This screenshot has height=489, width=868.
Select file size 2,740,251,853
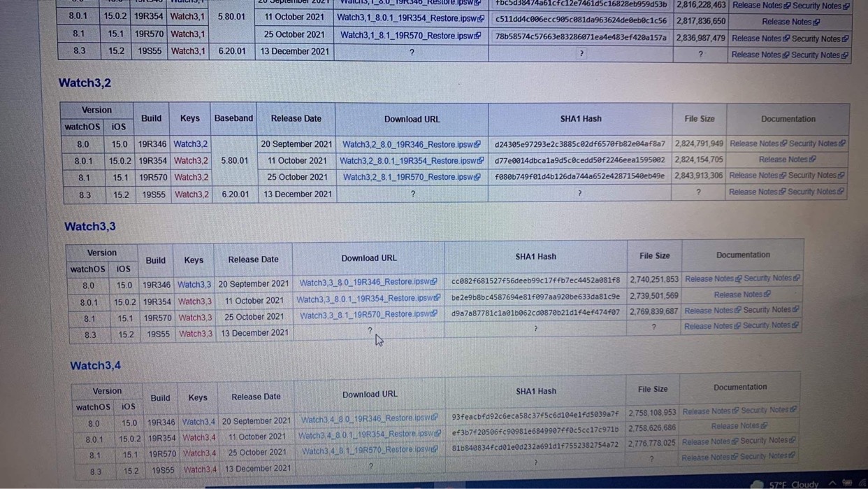click(x=654, y=279)
